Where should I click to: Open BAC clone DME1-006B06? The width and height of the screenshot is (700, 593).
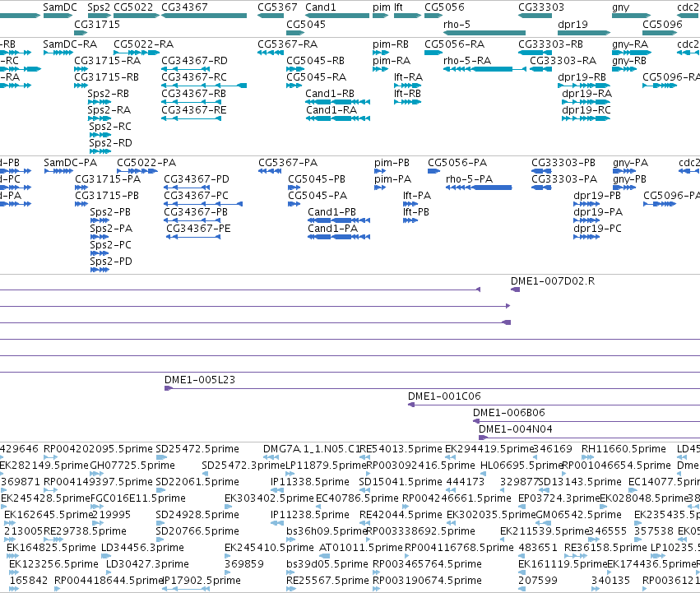pos(509,413)
